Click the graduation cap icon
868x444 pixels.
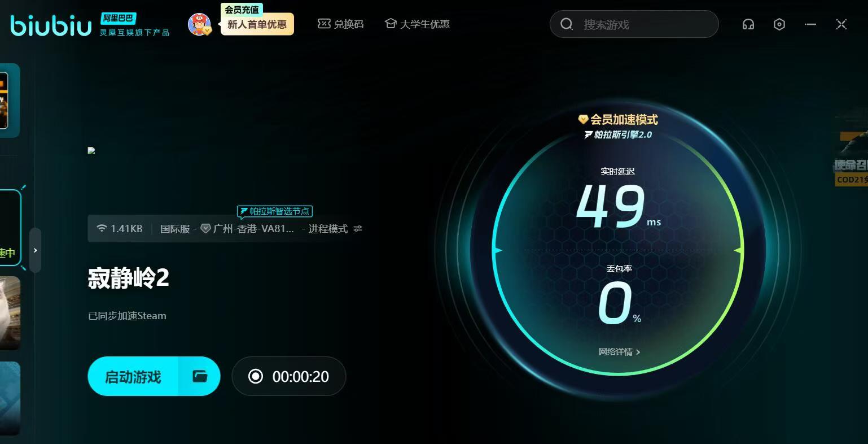pos(391,24)
